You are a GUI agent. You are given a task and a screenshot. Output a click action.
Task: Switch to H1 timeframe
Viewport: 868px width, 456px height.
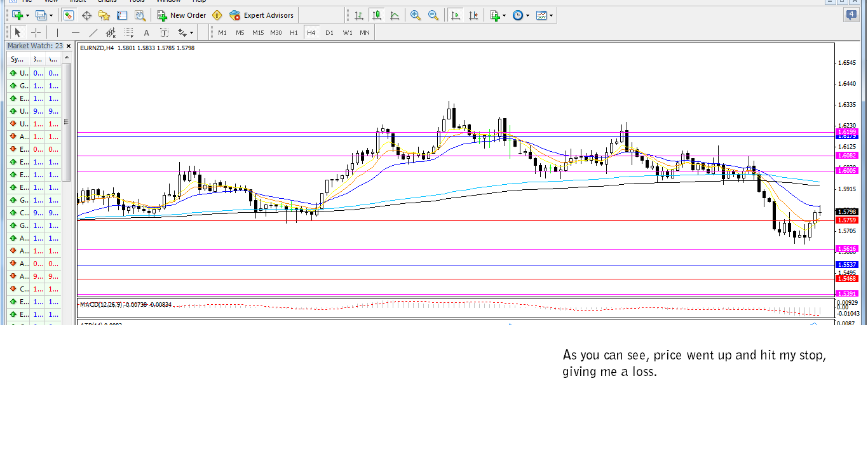point(294,32)
